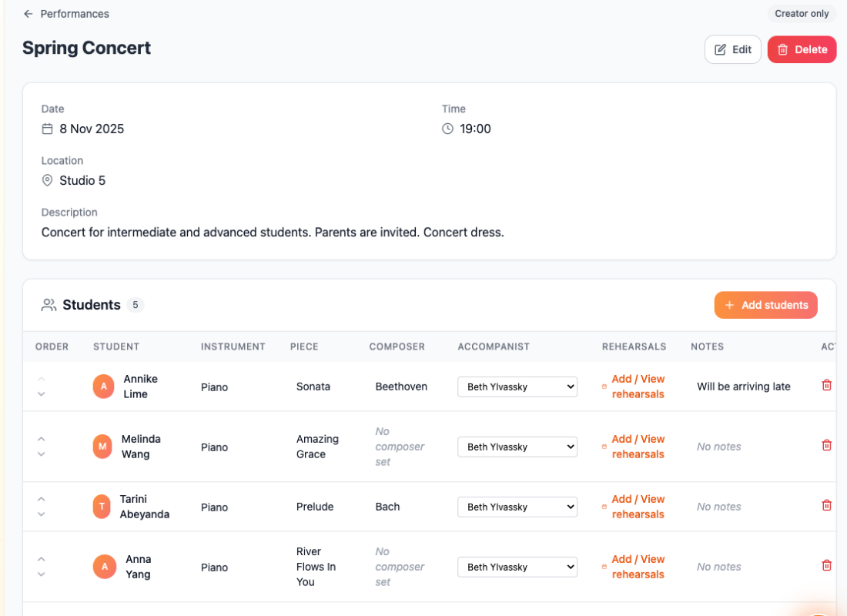Open Anna Yang's accompanist dropdown
Image resolution: width=847 pixels, height=616 pixels.
pyautogui.click(x=517, y=567)
